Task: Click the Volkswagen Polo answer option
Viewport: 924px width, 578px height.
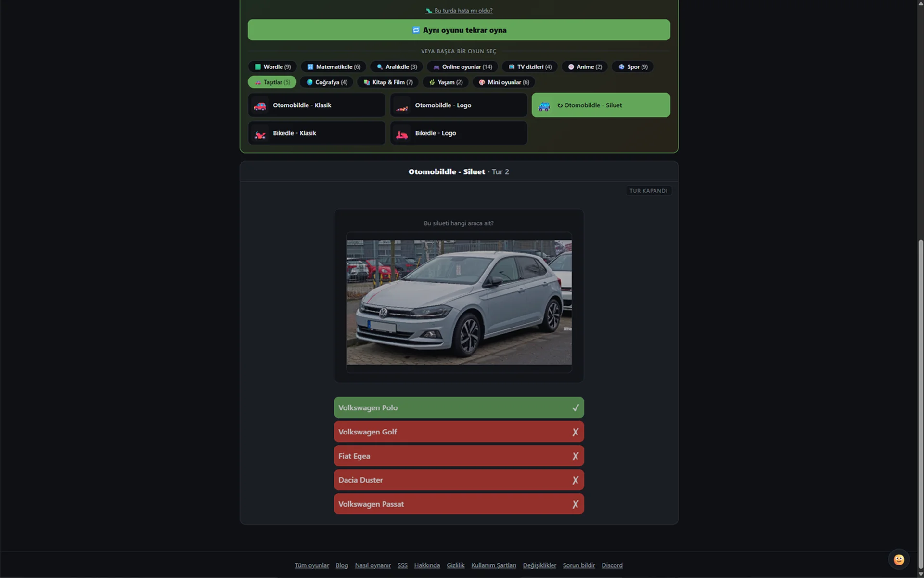Action: tap(459, 407)
